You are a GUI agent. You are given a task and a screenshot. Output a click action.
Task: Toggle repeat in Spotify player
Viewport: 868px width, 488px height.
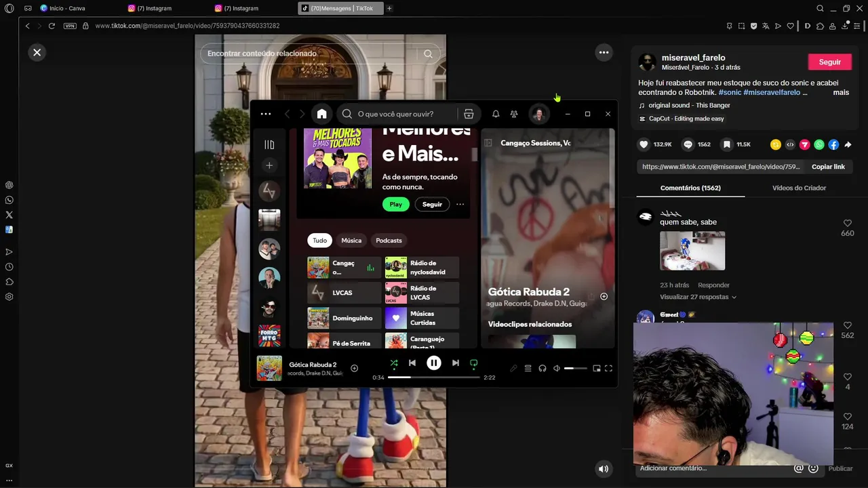[474, 363]
